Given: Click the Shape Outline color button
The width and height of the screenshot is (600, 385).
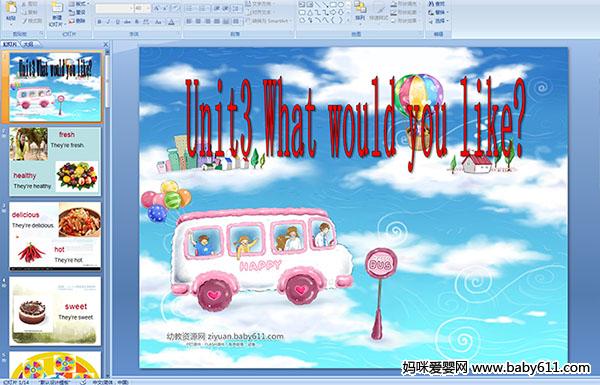Looking at the screenshot, I should [x=406, y=12].
